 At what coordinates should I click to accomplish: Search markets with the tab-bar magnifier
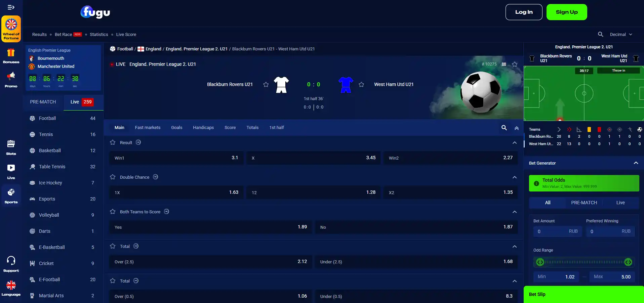click(x=504, y=128)
